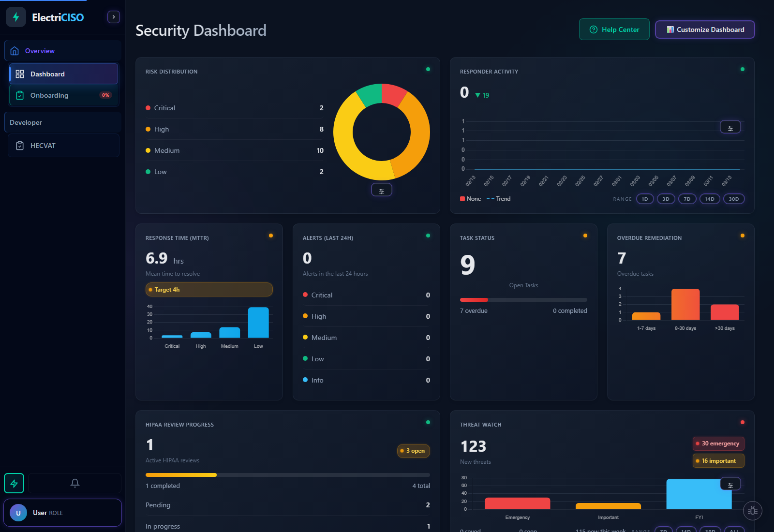Open the filter dropdown on Responder Activity chart
Image resolution: width=774 pixels, height=532 pixels.
click(x=730, y=127)
